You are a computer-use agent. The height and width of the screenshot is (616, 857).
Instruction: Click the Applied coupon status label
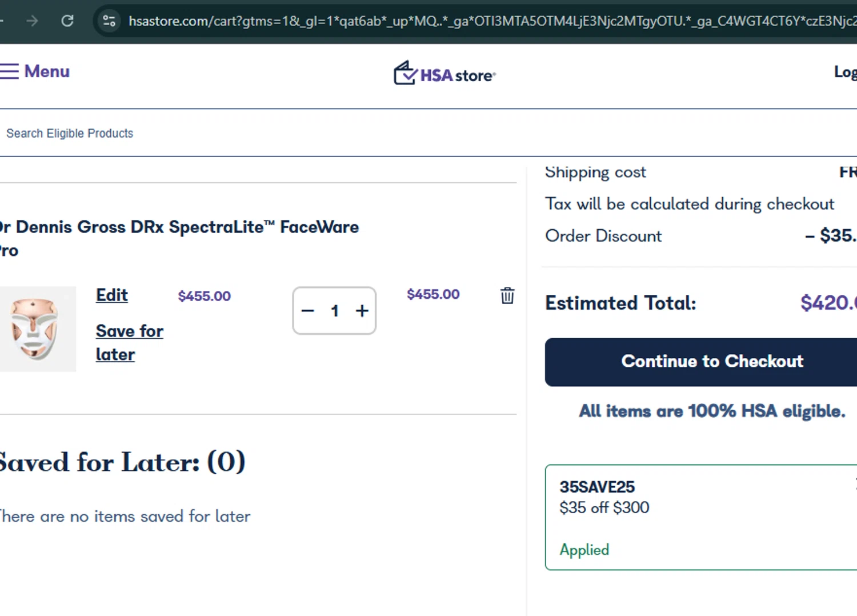click(x=584, y=550)
